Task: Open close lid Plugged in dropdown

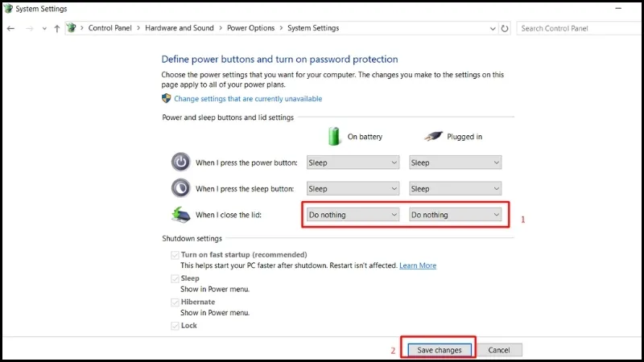Action: [456, 215]
